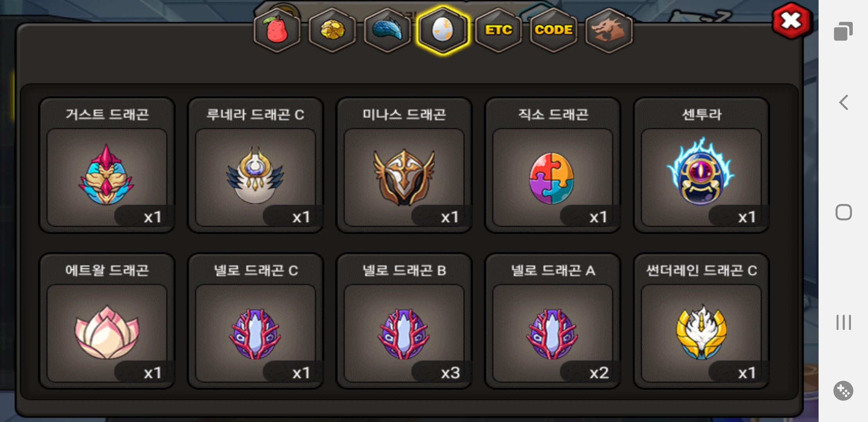The height and width of the screenshot is (422, 868).
Task: Tap the Android back arrow
Action: (844, 102)
